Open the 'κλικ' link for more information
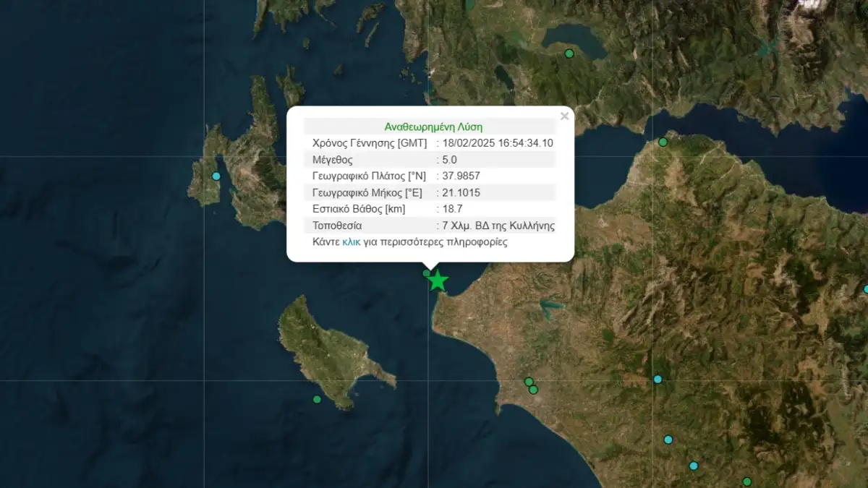Viewport: 868px width, 488px height. point(351,242)
